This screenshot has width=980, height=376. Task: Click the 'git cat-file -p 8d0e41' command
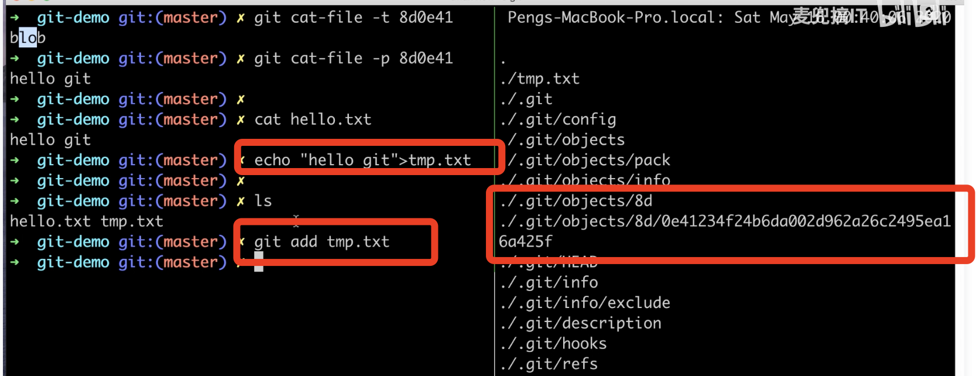tap(353, 58)
